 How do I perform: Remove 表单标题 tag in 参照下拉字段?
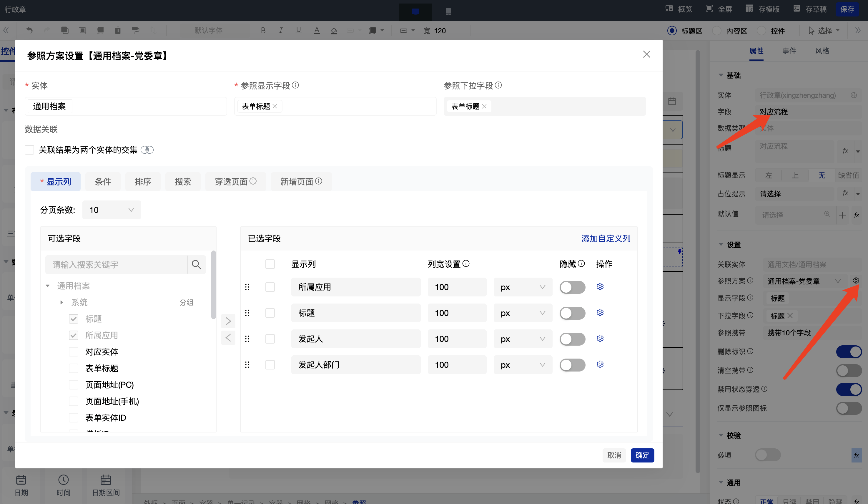coord(484,106)
